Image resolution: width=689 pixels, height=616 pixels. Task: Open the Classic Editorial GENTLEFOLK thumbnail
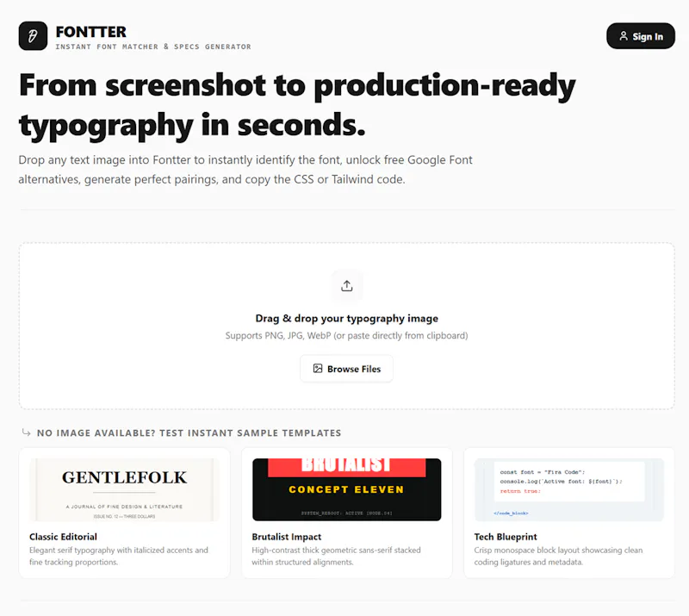[124, 489]
